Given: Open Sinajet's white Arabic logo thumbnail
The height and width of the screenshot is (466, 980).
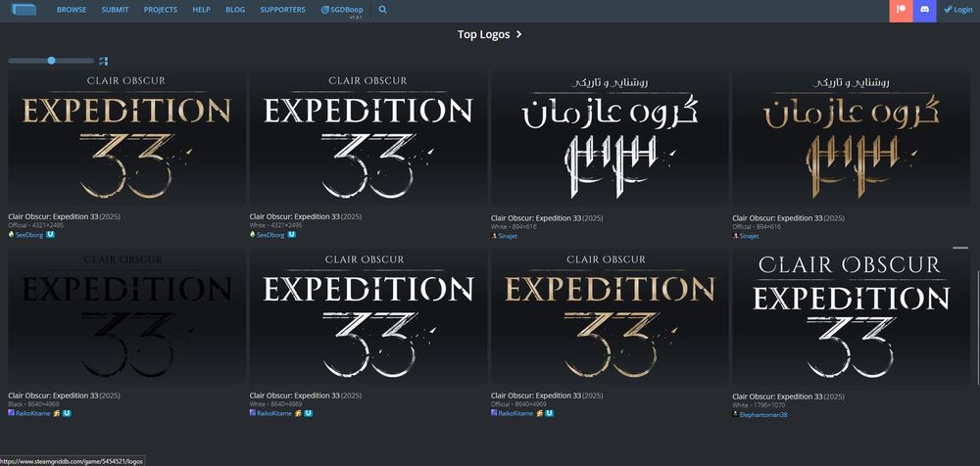Looking at the screenshot, I should tap(610, 138).
